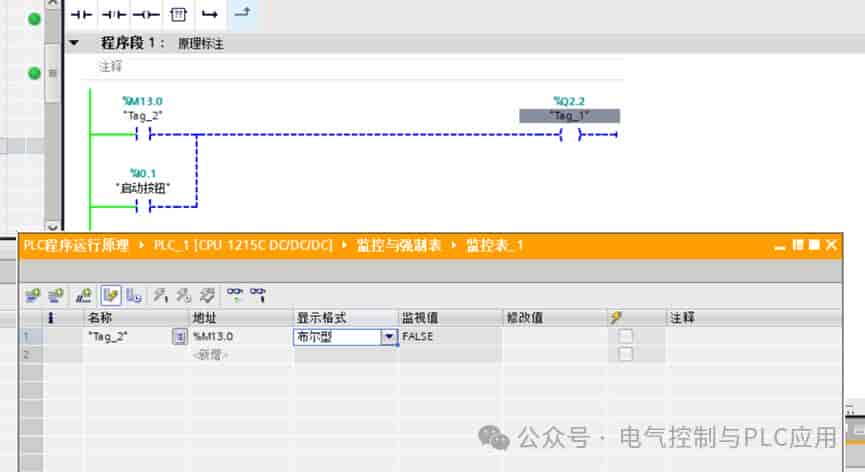Image resolution: width=865 pixels, height=472 pixels.
Task: Click the first insert-row watch table icon
Action: [x=33, y=296]
